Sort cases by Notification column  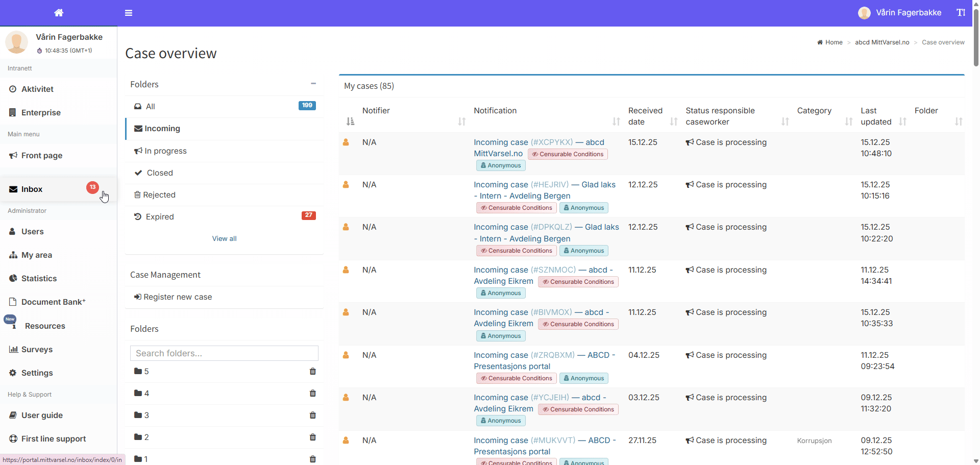(x=616, y=121)
